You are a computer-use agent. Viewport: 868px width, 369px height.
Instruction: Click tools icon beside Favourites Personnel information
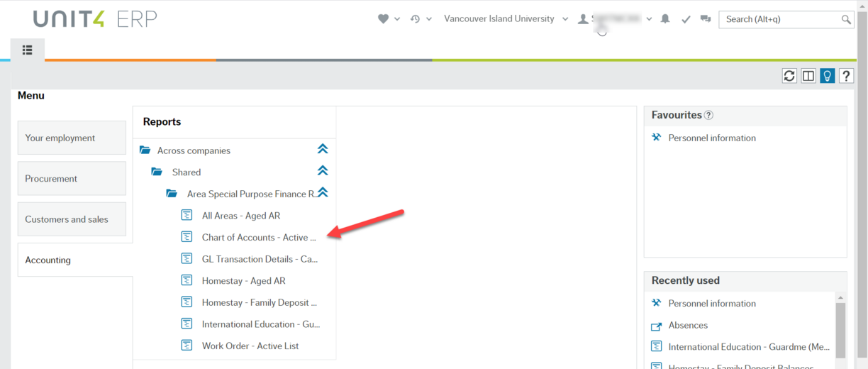pyautogui.click(x=656, y=138)
